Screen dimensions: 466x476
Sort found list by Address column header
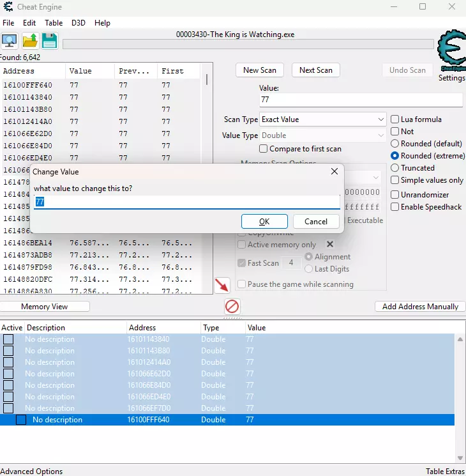point(33,71)
